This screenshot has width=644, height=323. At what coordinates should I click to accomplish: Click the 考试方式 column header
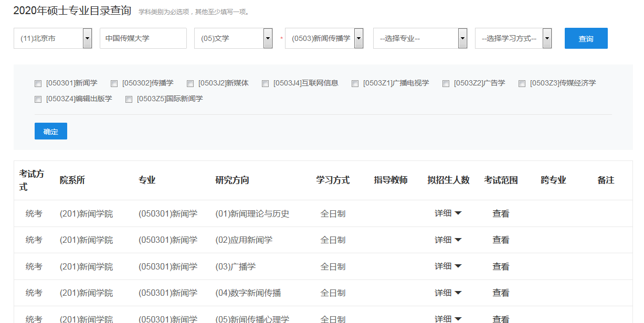tap(32, 180)
